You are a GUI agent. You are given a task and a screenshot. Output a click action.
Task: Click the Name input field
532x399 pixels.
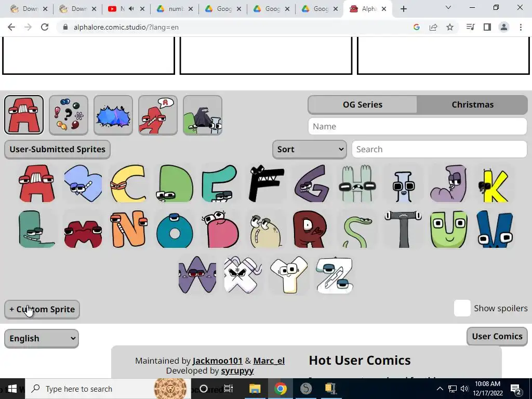pyautogui.click(x=418, y=126)
